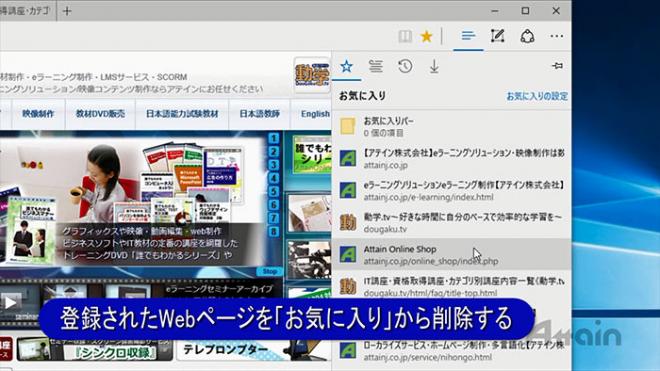Click the main slideshow banner image

coord(134,201)
